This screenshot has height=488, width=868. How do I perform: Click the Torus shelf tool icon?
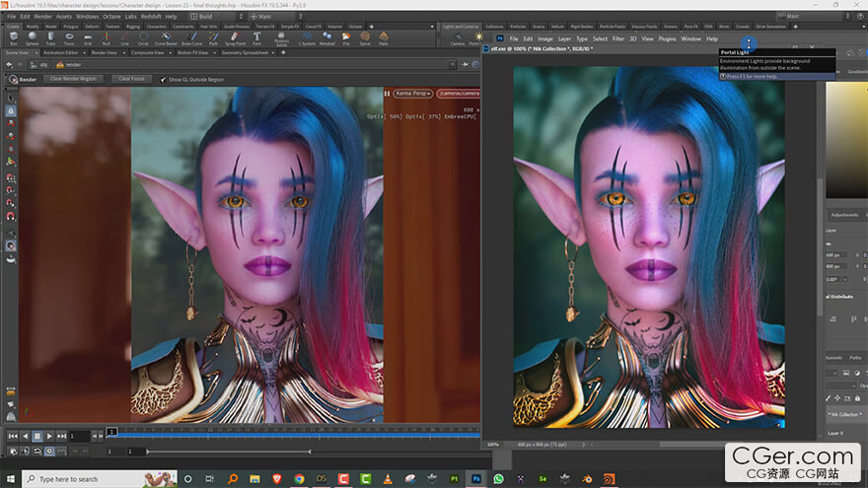(69, 38)
